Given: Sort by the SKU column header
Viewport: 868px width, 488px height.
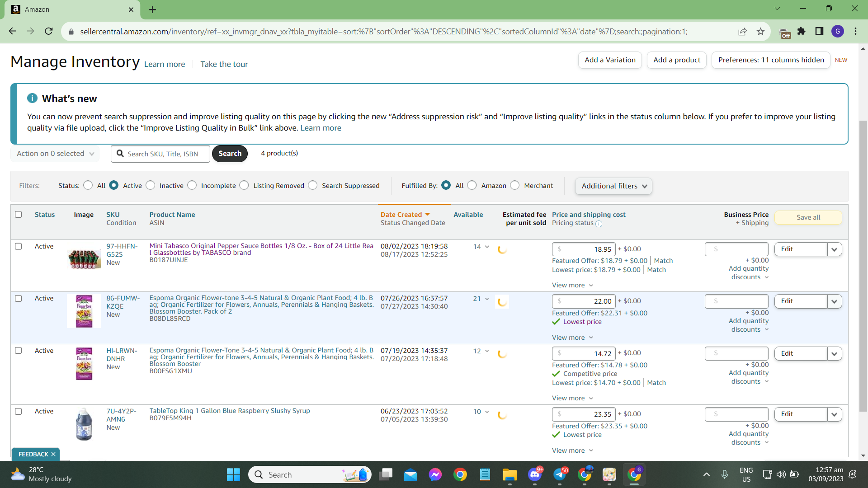Looking at the screenshot, I should pyautogui.click(x=113, y=215).
